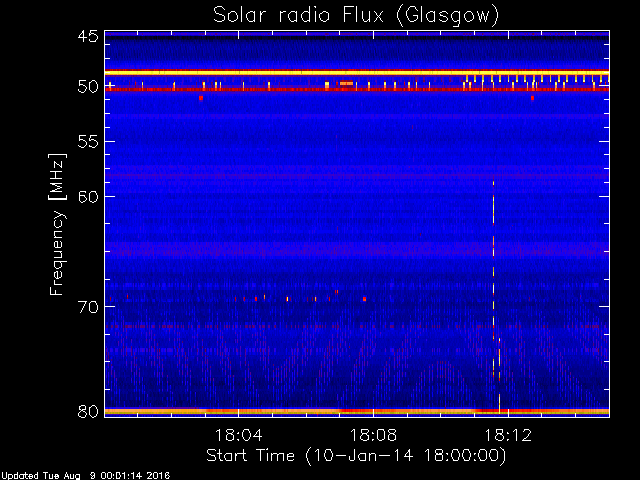Image resolution: width=640 pixels, height=480 pixels.
Task: Click the 80 frequency tick label
Action: (x=88, y=411)
